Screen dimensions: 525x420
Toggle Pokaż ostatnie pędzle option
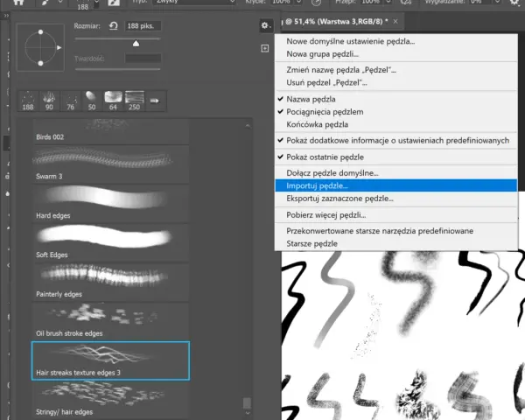coord(396,157)
